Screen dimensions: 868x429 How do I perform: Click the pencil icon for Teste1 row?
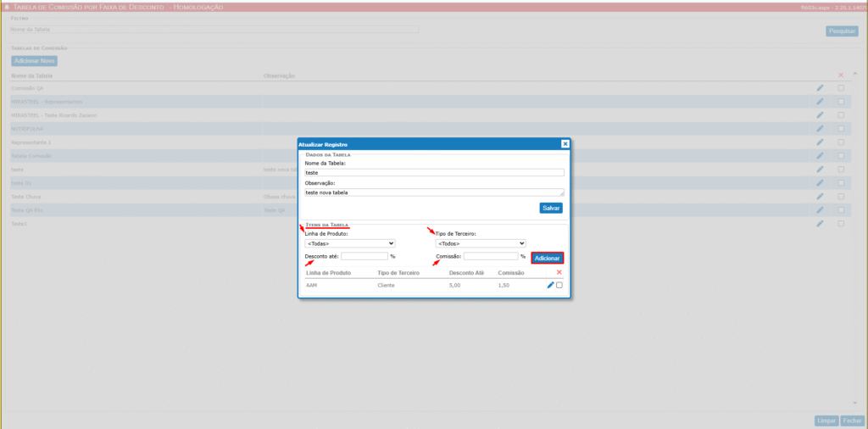(x=820, y=224)
